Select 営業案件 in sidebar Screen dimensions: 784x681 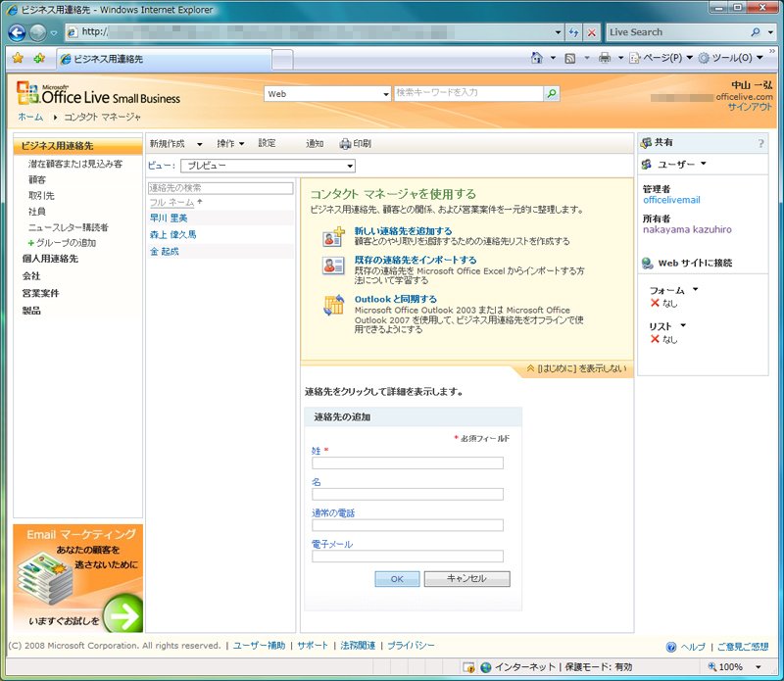tap(40, 294)
